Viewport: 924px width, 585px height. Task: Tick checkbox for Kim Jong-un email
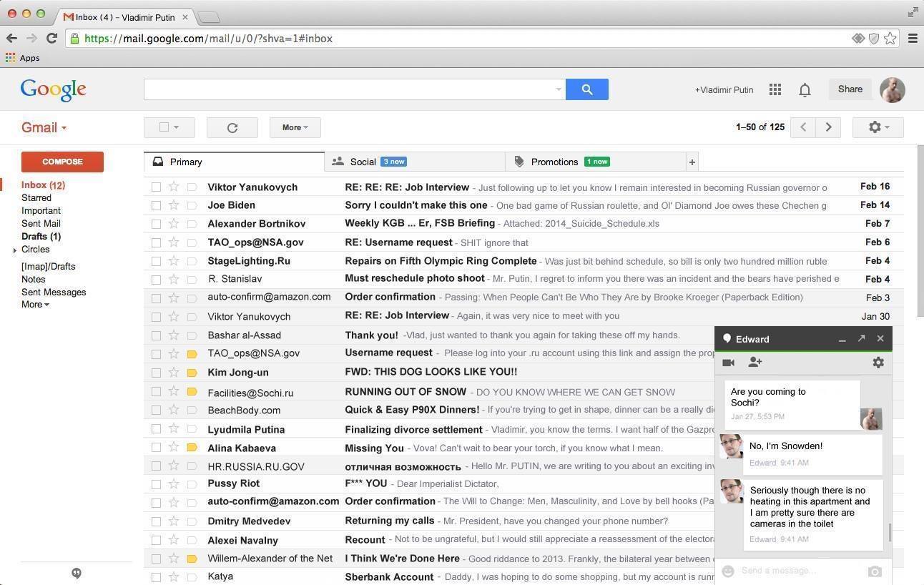click(156, 373)
